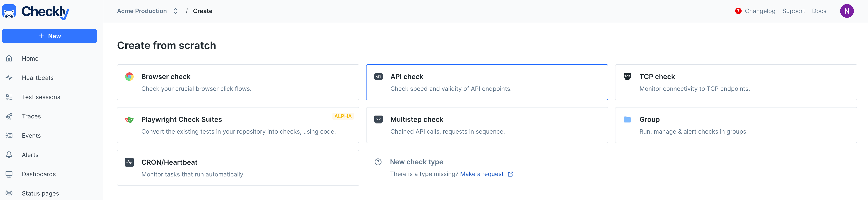
Task: Open Status pages in sidebar
Action: pos(40,193)
